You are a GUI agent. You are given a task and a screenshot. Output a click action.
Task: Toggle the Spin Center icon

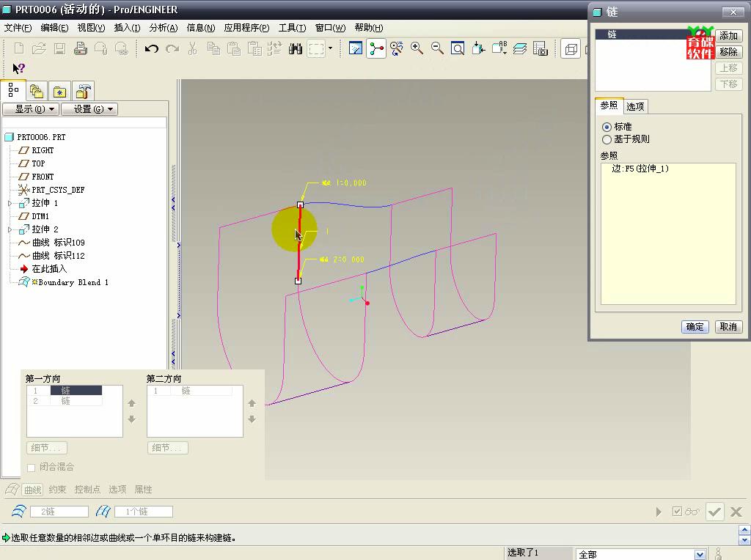(x=376, y=48)
